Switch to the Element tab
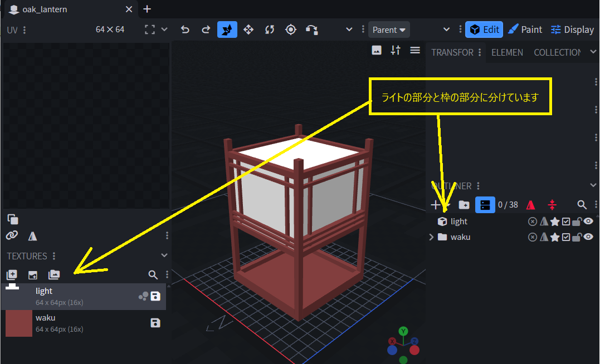600x364 pixels. coord(507,52)
